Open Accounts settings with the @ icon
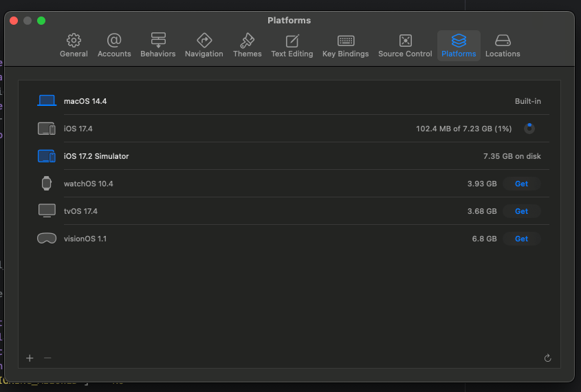The image size is (581, 392). [x=114, y=40]
